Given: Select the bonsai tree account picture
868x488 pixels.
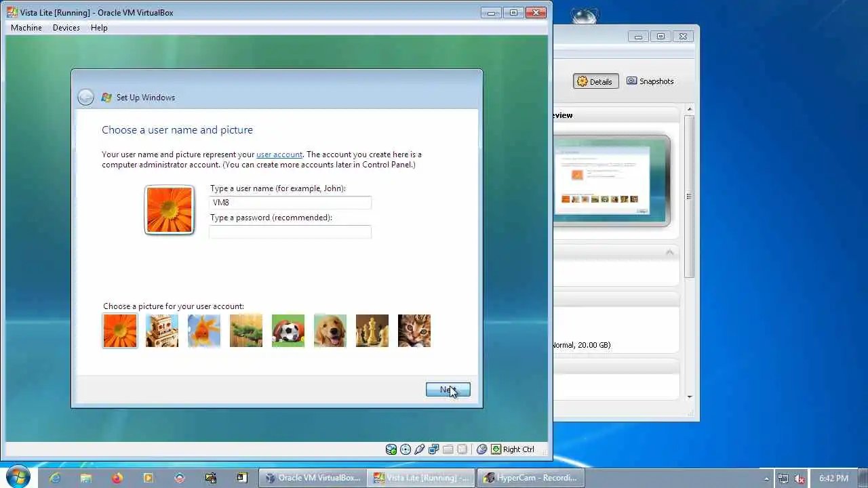Looking at the screenshot, I should point(246,331).
